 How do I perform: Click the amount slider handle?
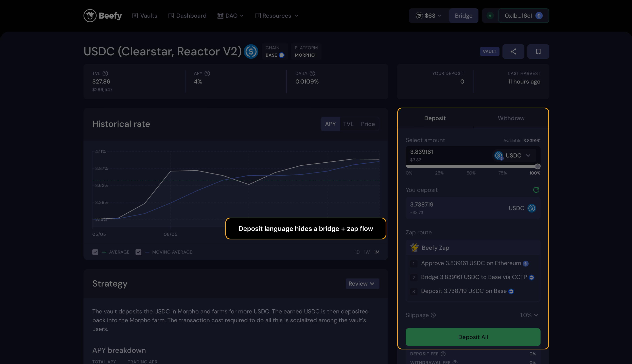pos(538,166)
